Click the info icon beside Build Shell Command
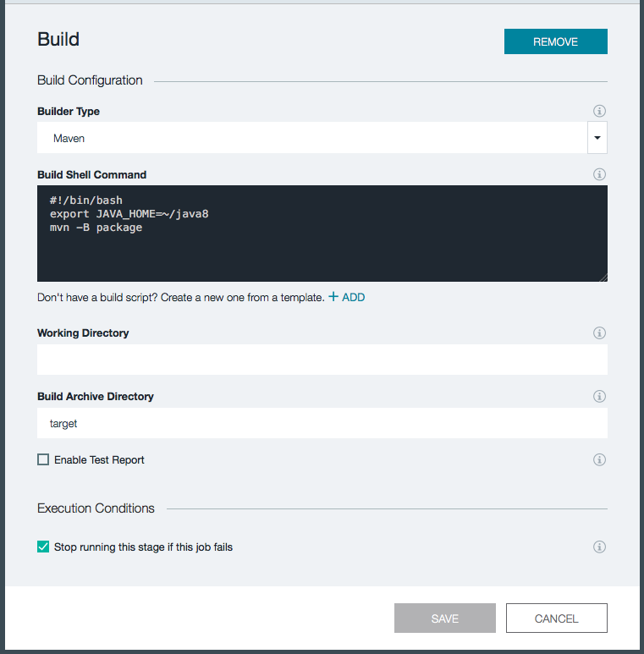644x654 pixels. pyautogui.click(x=599, y=174)
